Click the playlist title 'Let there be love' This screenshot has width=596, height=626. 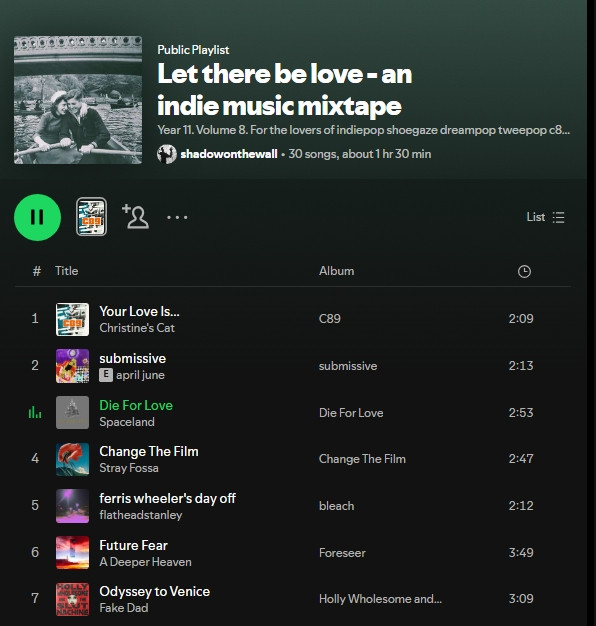tap(285, 90)
